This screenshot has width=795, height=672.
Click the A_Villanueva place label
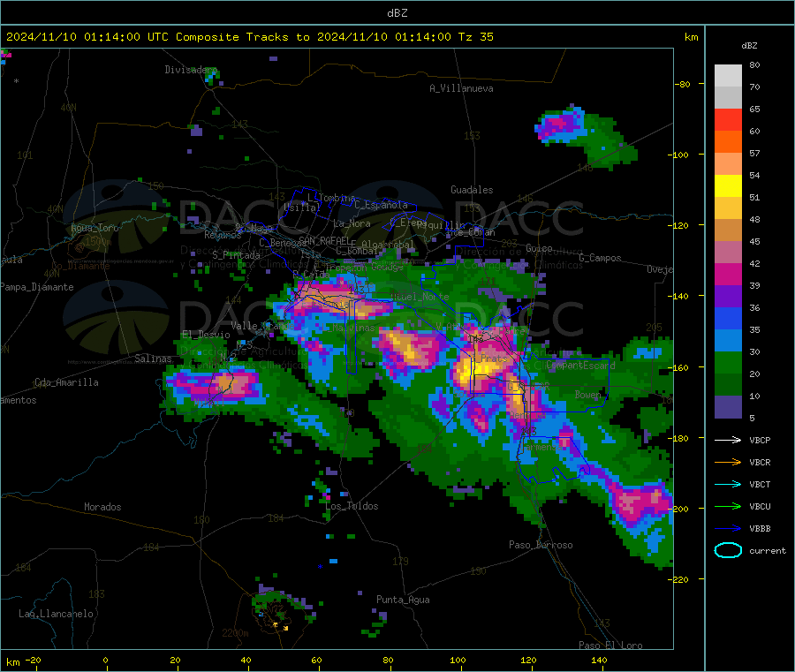(461, 88)
